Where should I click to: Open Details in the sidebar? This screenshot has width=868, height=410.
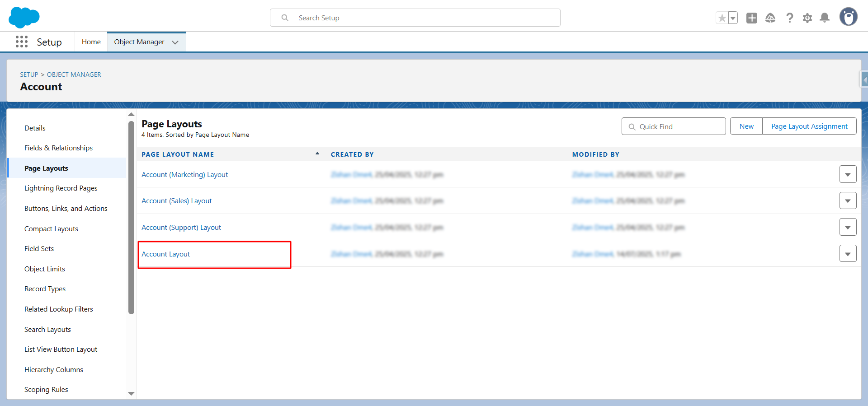[x=35, y=128]
